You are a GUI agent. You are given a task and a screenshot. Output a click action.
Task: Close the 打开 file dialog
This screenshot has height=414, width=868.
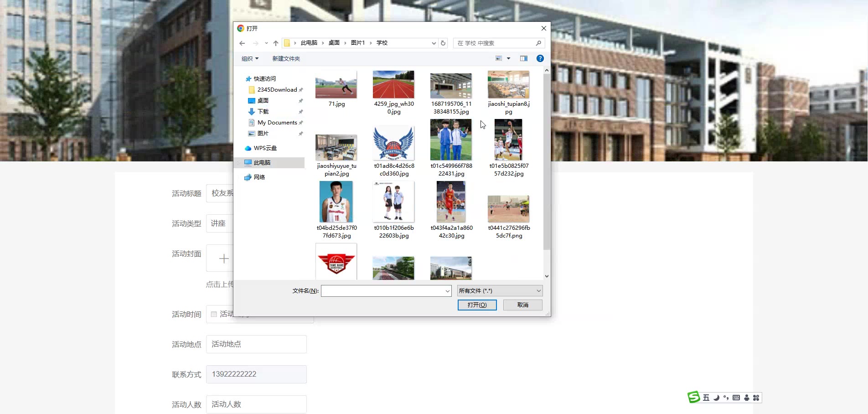544,28
